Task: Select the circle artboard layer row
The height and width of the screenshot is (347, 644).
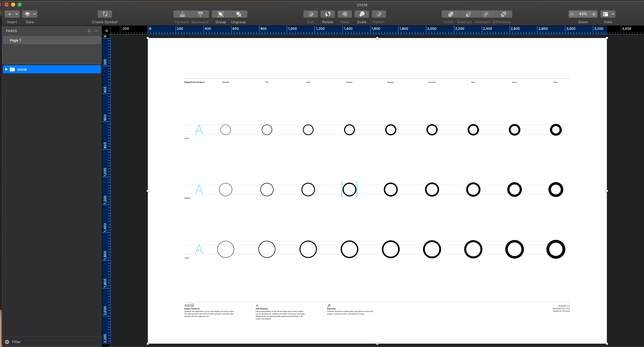Action: 52,69
